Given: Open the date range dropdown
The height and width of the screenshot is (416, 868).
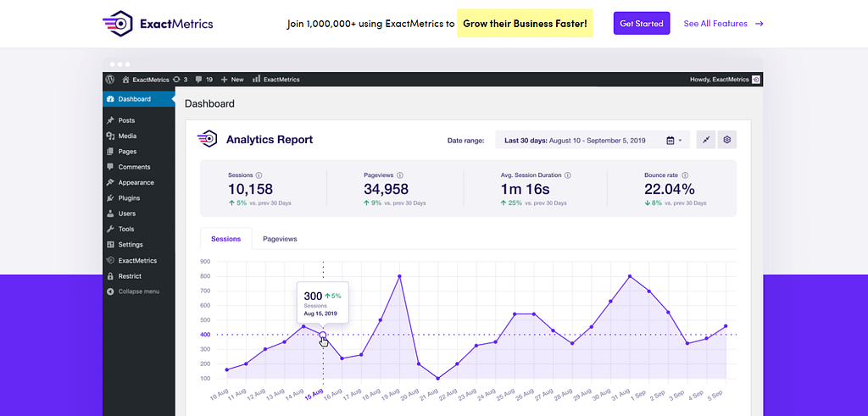Looking at the screenshot, I should click(593, 140).
